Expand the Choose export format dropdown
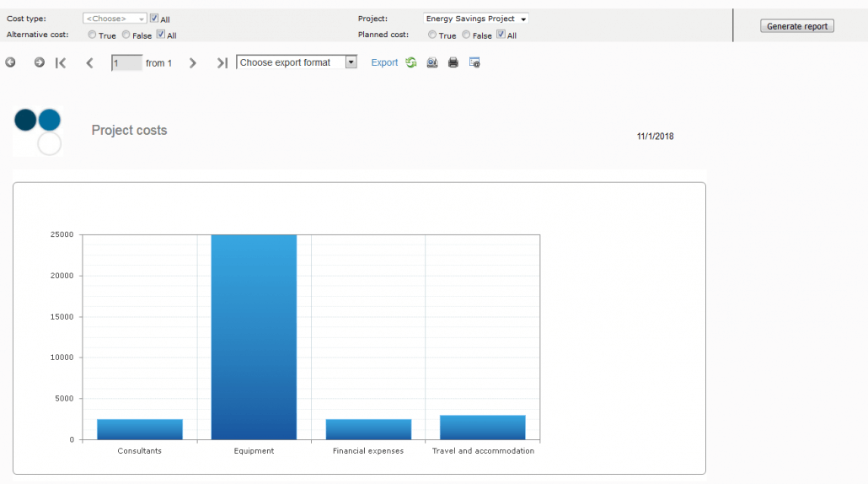Screen dimensions: 868x484 pos(298,62)
